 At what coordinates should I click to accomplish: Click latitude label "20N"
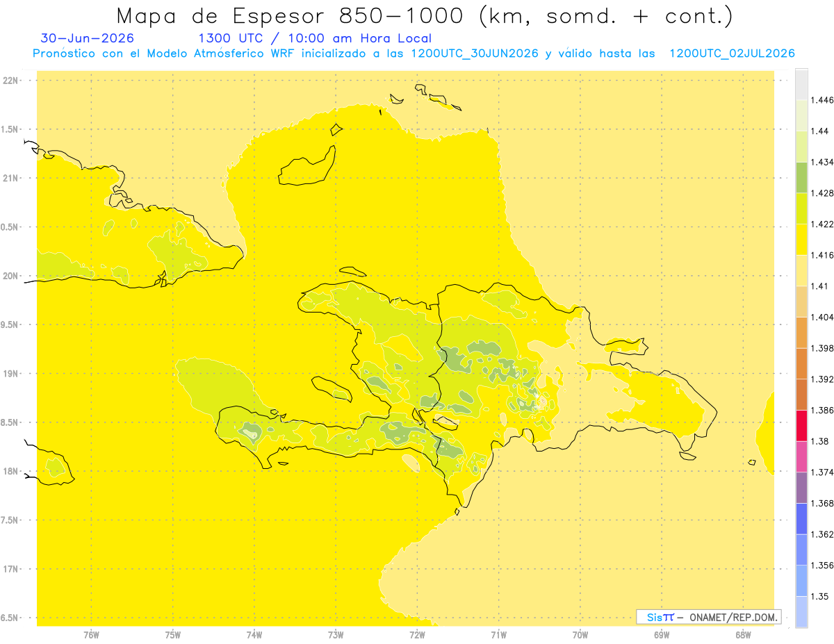[x=11, y=276]
